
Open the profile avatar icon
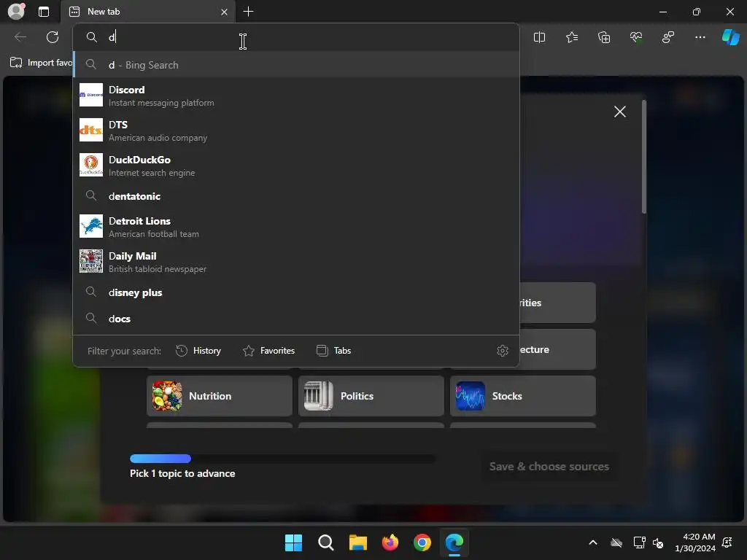[16, 11]
